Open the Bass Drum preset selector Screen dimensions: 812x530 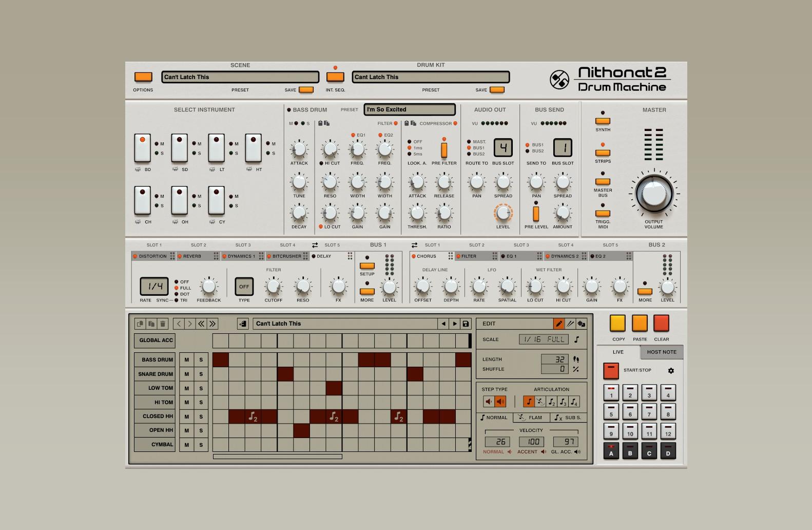coord(410,109)
